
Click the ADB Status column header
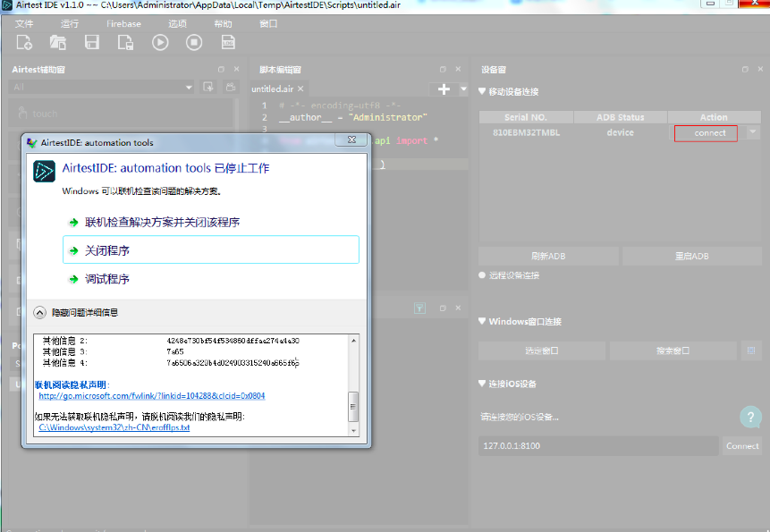621,117
